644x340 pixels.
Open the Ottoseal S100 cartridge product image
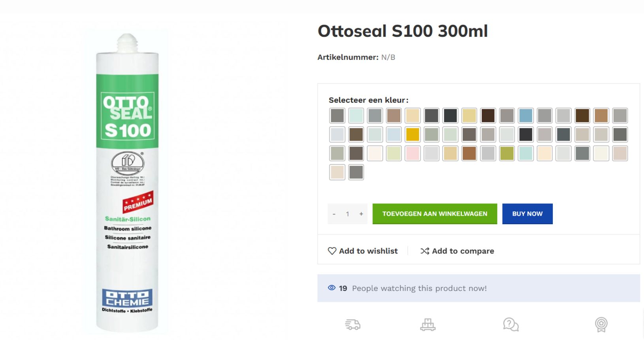pos(127,182)
